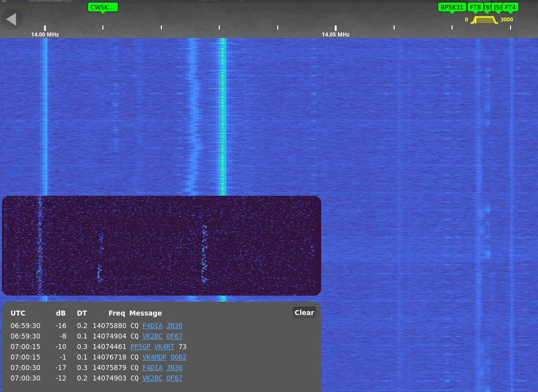Open the CWSK bookmark marker
This screenshot has height=392, width=538.
(x=102, y=7)
